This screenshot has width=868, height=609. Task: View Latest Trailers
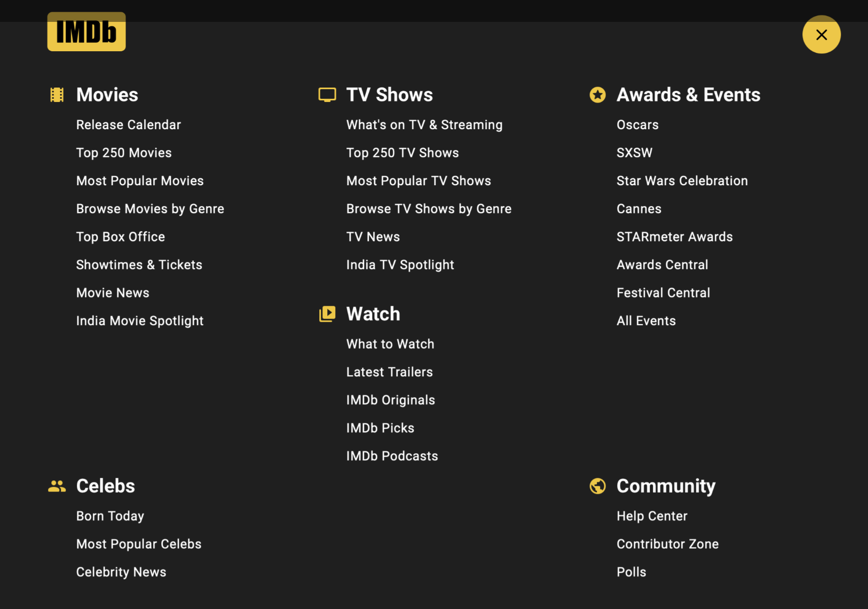(390, 372)
